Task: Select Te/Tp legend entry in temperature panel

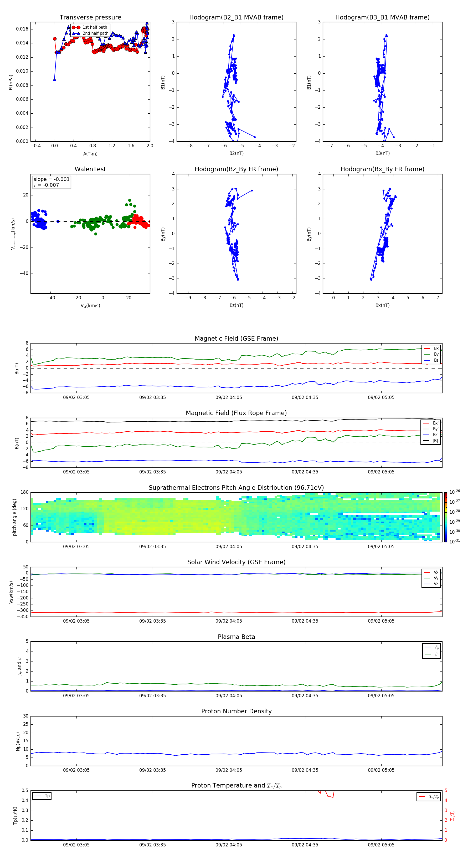Action: tap(429, 796)
